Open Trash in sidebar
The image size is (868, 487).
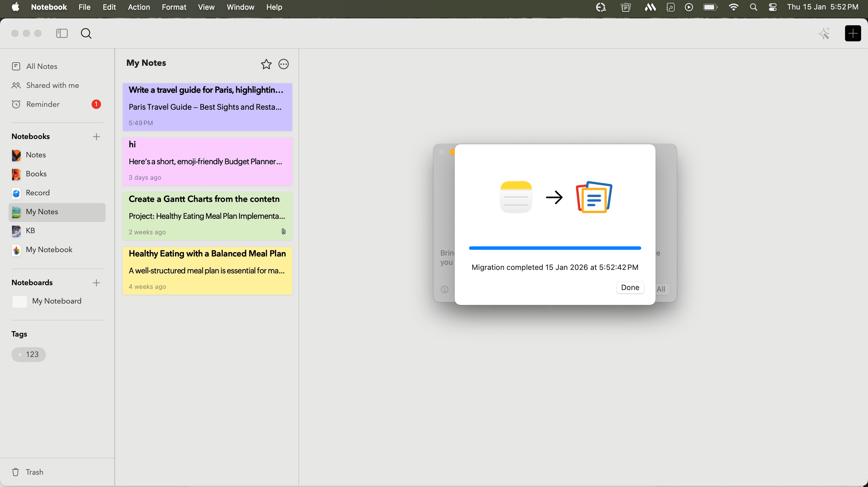click(34, 472)
